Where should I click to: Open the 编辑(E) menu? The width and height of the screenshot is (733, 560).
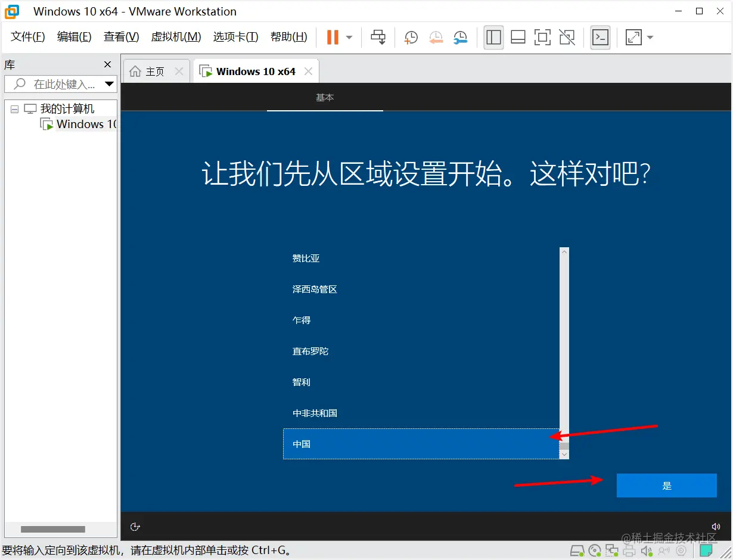coord(74,37)
